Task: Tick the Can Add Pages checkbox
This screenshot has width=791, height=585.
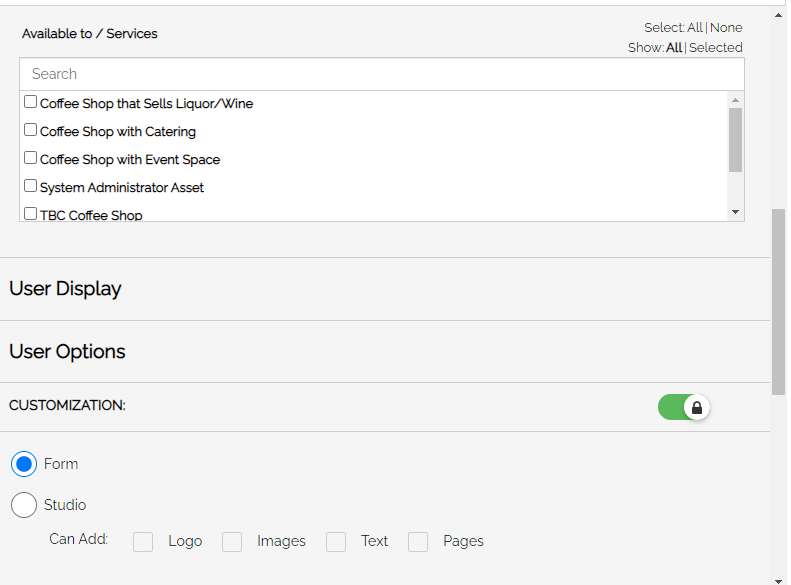Action: [x=418, y=542]
